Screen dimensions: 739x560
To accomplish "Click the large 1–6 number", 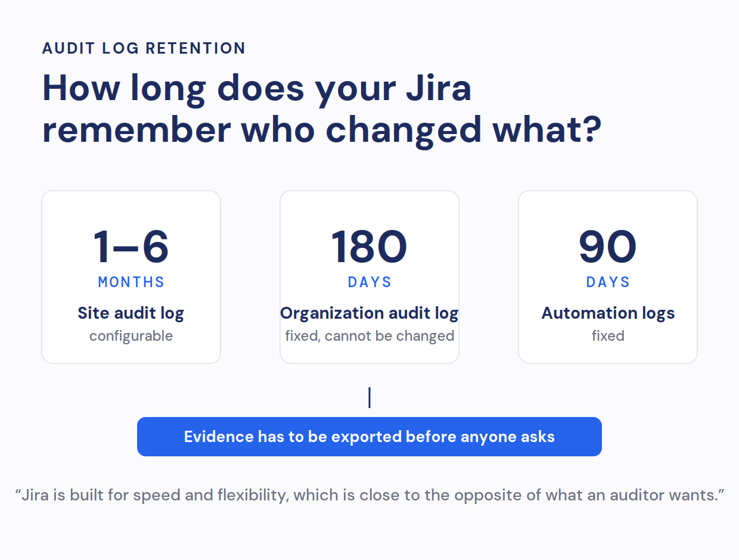I will [131, 247].
